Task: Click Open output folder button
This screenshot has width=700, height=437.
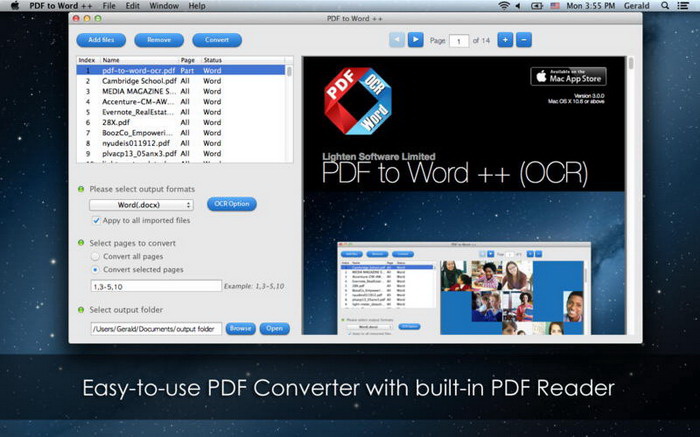Action: 275,329
